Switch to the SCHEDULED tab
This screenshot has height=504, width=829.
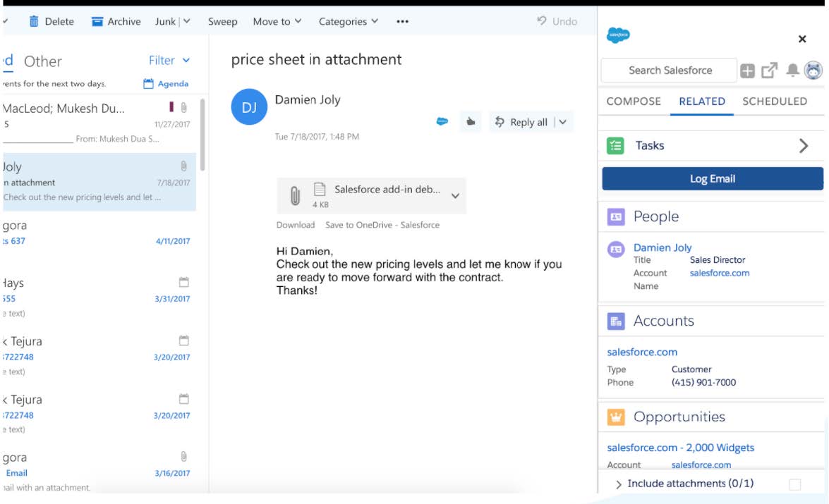point(774,102)
